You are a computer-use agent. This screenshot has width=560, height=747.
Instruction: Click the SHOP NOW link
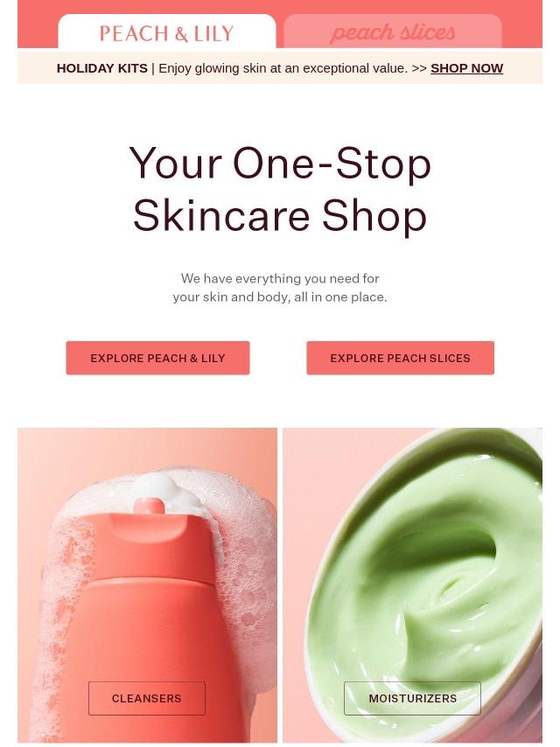tap(466, 68)
